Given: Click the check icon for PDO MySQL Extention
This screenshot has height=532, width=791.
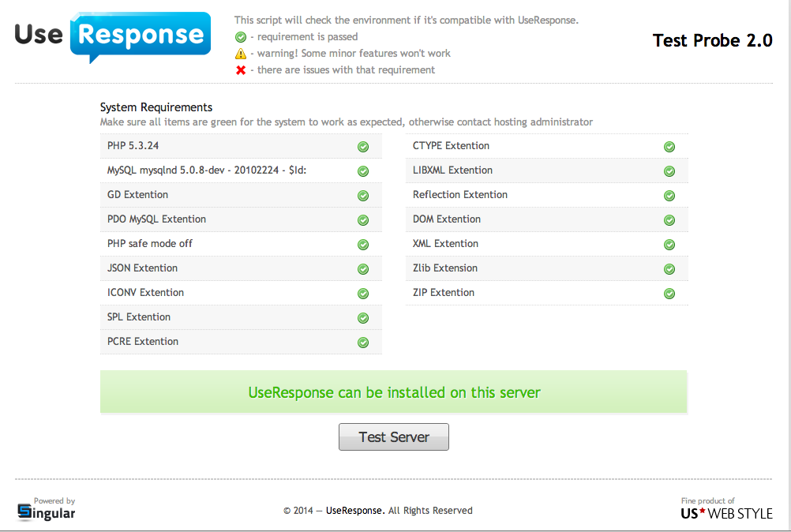Looking at the screenshot, I should coord(363,220).
